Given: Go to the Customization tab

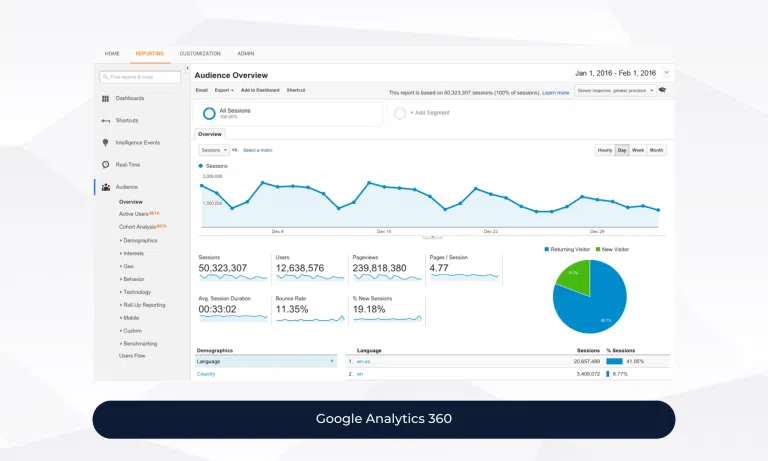Looking at the screenshot, I should click(200, 53).
